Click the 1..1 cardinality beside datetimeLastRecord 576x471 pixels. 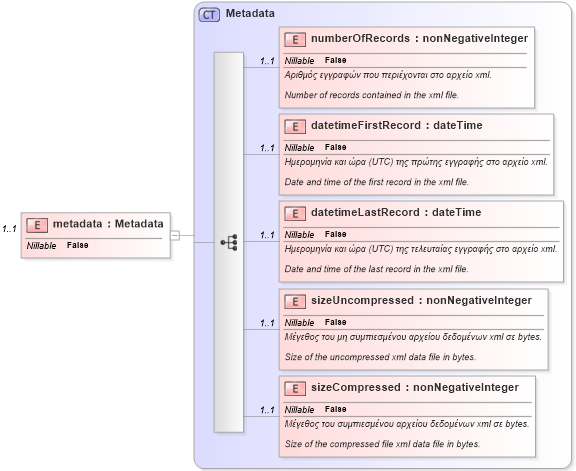(x=267, y=235)
